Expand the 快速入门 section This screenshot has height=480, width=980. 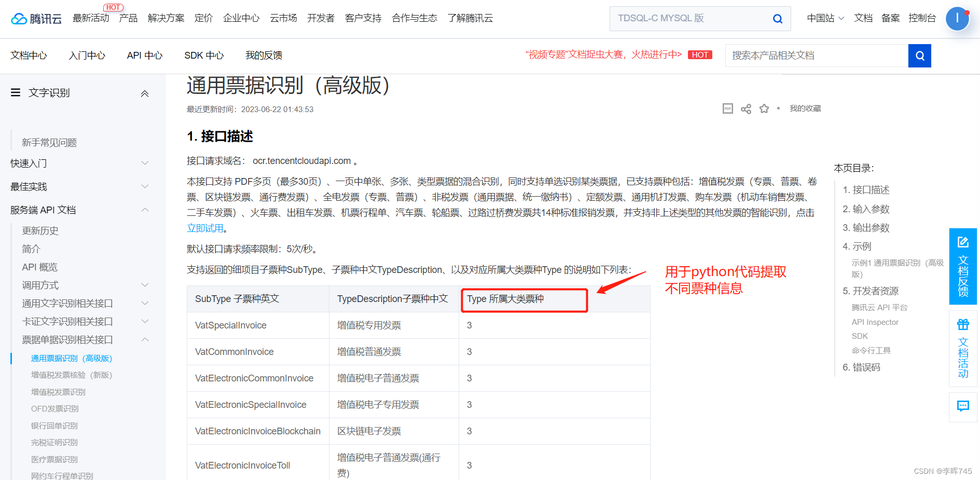tap(145, 163)
